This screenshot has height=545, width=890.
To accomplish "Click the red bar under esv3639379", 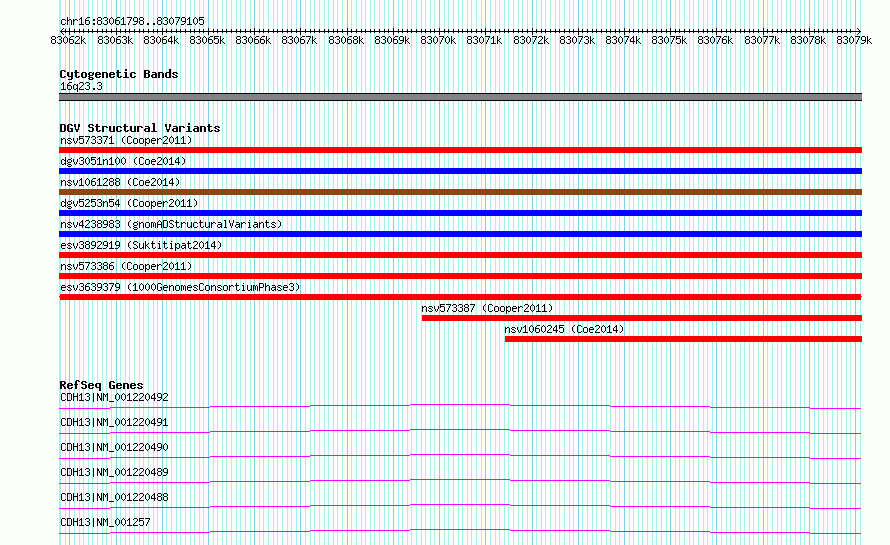I will pyautogui.click(x=460, y=297).
